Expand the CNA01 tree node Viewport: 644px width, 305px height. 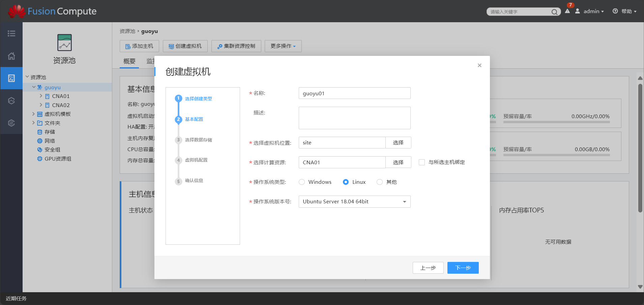point(41,96)
